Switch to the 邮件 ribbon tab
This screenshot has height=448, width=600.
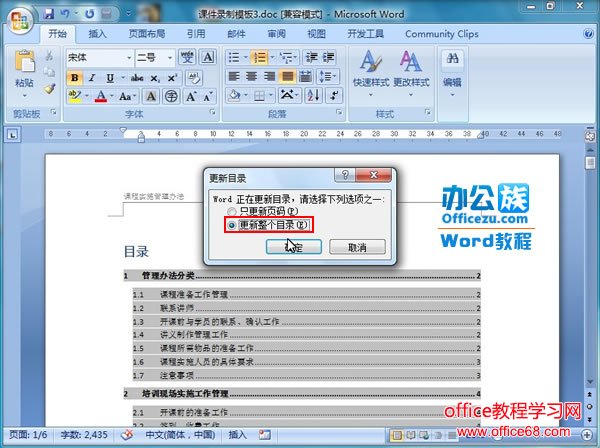point(236,34)
